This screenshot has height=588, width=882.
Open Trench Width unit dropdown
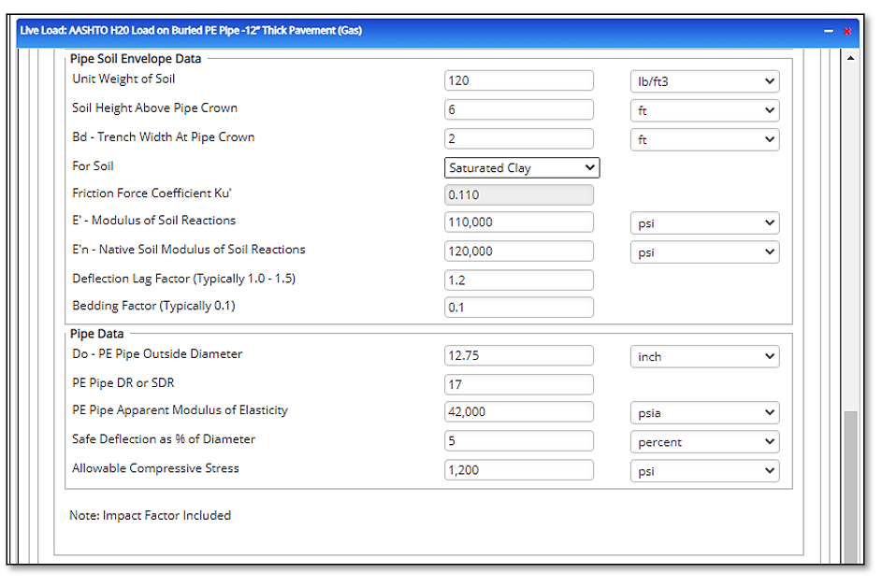(704, 139)
